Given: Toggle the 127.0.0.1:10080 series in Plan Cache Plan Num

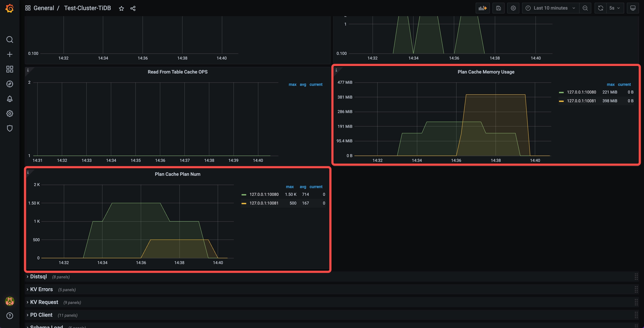Looking at the screenshot, I should [x=264, y=194].
